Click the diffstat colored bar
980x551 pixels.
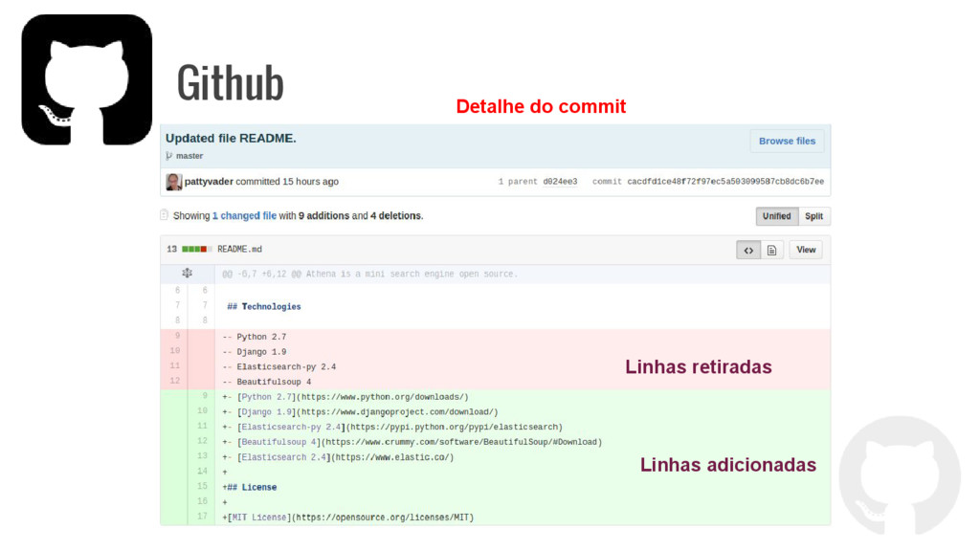(x=197, y=250)
